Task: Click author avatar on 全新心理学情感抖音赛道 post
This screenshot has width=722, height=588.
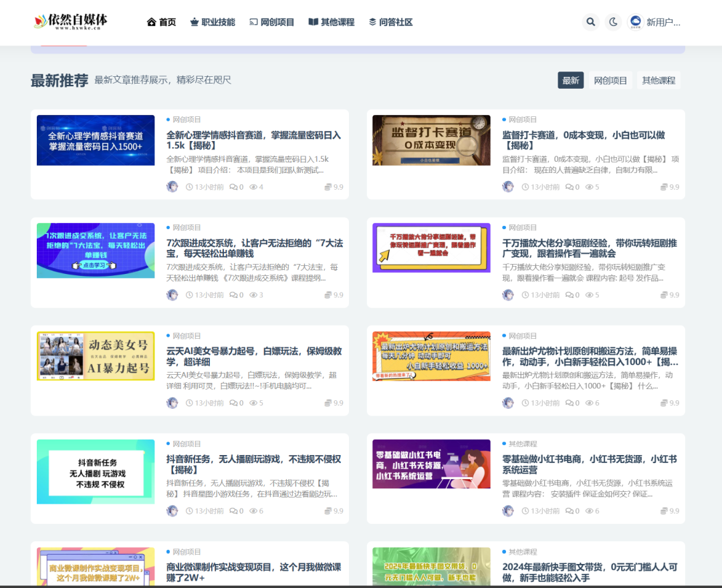Action: click(x=172, y=187)
